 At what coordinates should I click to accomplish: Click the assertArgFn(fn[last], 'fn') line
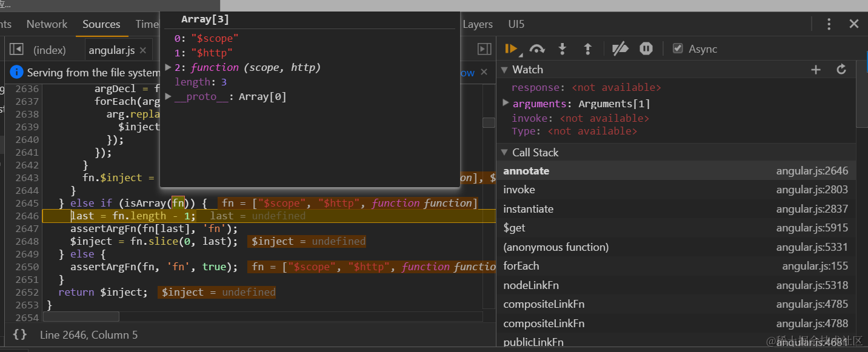[x=154, y=228]
